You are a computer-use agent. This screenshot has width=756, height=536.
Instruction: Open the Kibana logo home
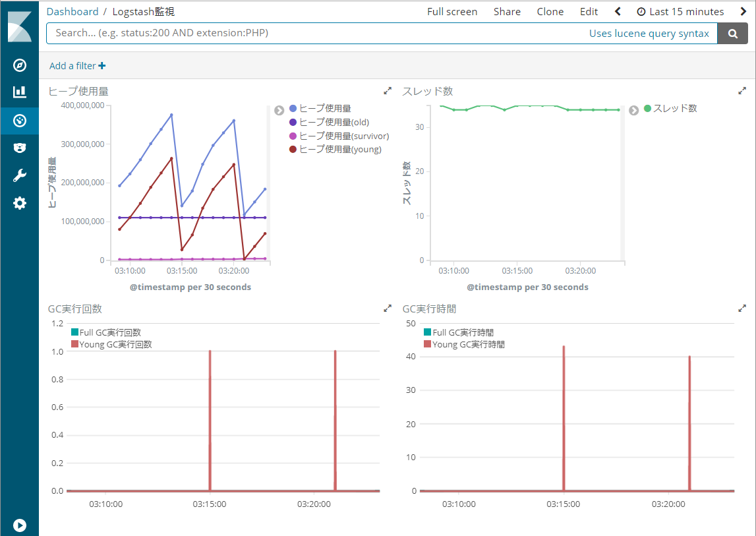20,26
